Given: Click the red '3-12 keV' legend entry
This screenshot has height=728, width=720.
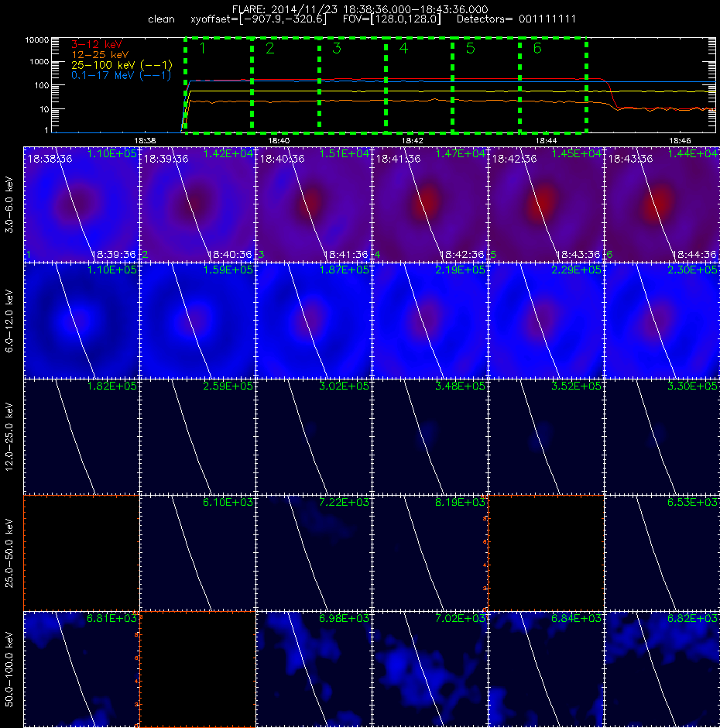Looking at the screenshot, I should (97, 45).
